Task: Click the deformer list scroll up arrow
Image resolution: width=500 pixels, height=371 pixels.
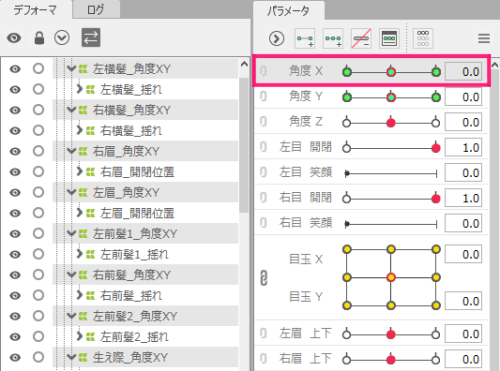Action: (x=244, y=64)
